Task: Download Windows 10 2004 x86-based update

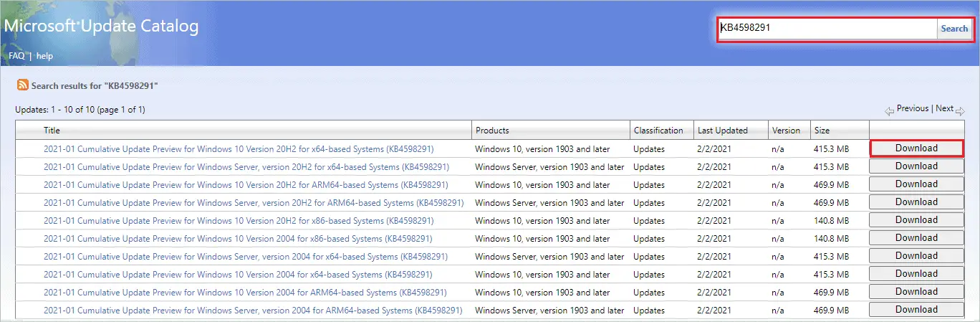Action: (x=916, y=238)
